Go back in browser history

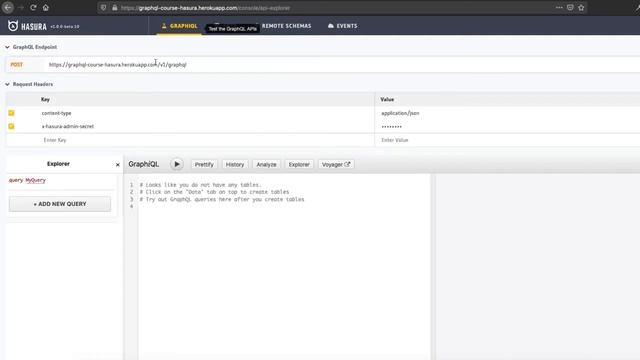coord(8,7)
